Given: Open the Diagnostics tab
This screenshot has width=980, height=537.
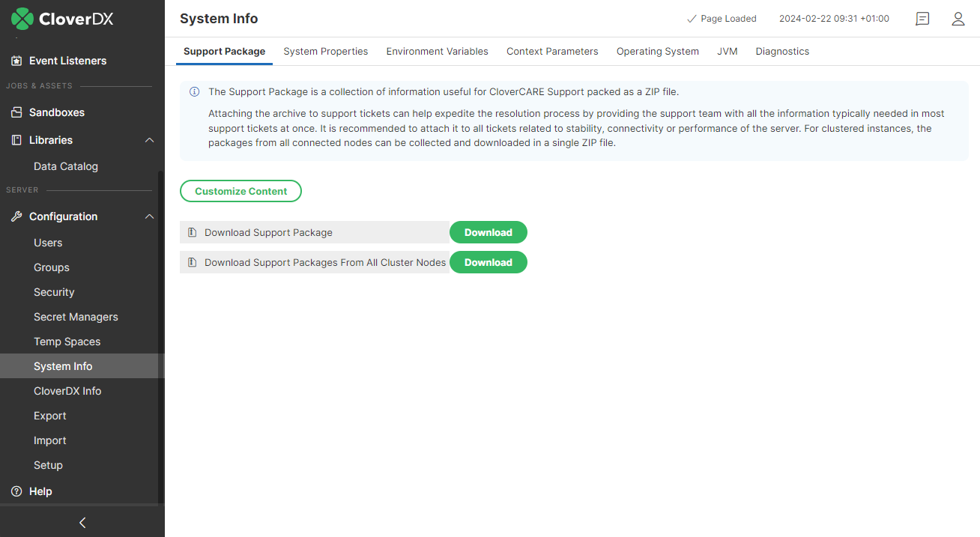Looking at the screenshot, I should (x=782, y=51).
